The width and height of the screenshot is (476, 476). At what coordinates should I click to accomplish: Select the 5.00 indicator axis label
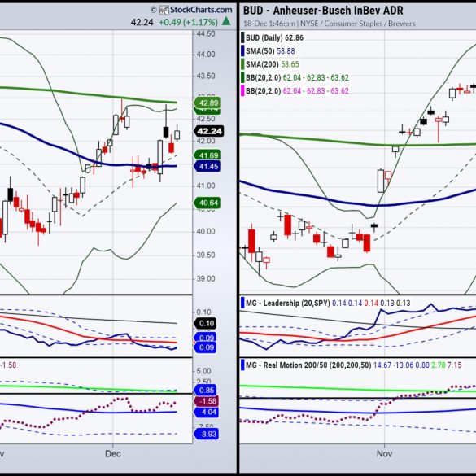(x=203, y=371)
